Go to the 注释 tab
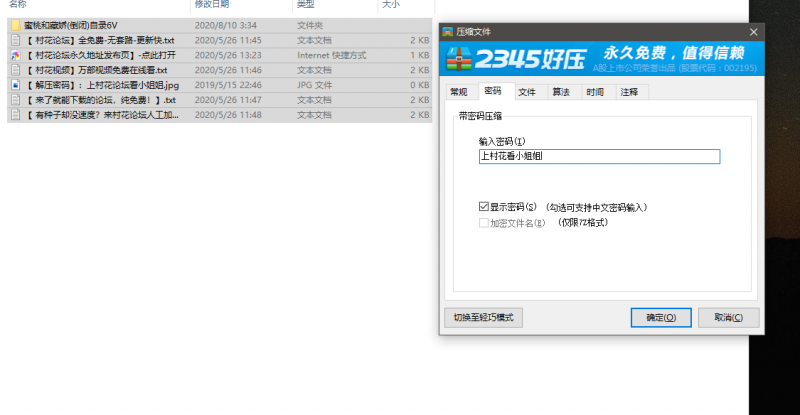The image size is (800, 415). tap(629, 92)
